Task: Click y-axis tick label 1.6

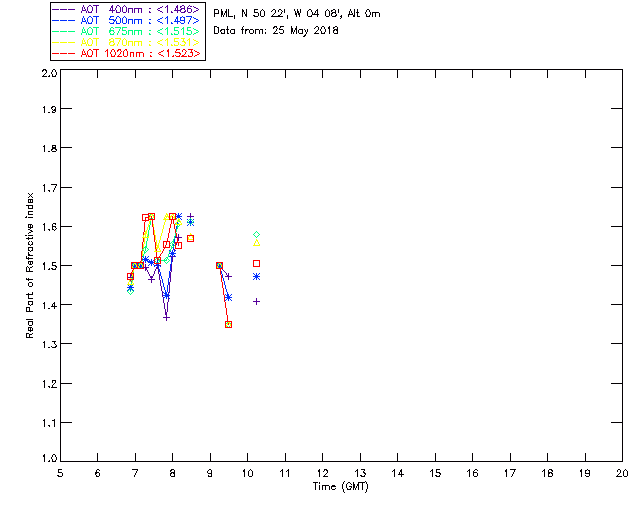Action: [49, 227]
